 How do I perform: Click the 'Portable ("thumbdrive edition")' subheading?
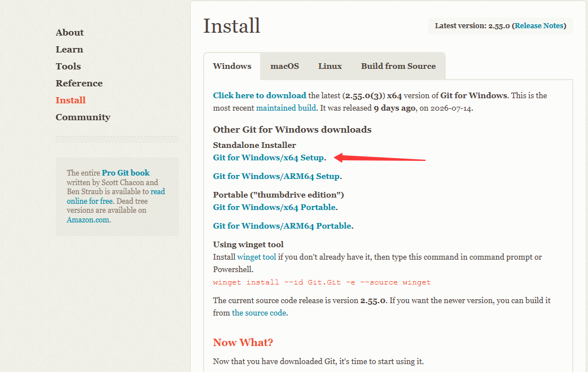(278, 195)
